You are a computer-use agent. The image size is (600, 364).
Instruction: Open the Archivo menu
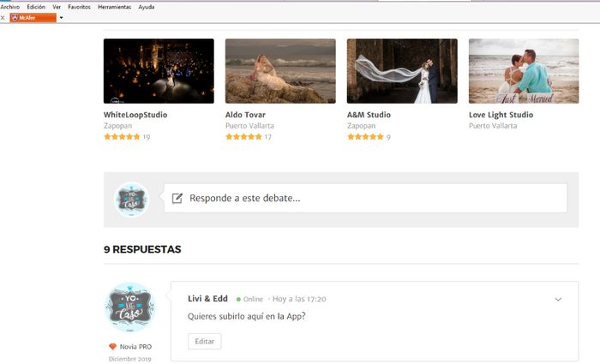(x=10, y=6)
